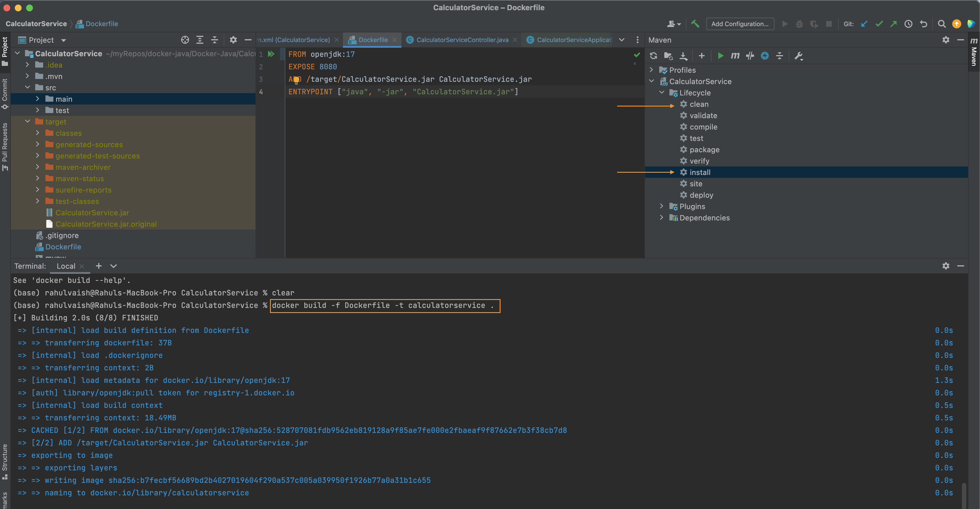Hide the Project panel with minus icon

[x=248, y=40]
